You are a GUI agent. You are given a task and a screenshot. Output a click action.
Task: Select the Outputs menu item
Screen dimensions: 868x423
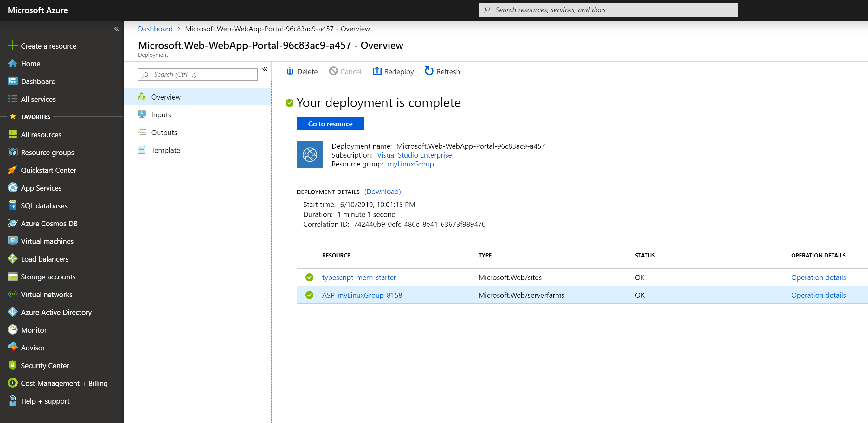point(164,133)
